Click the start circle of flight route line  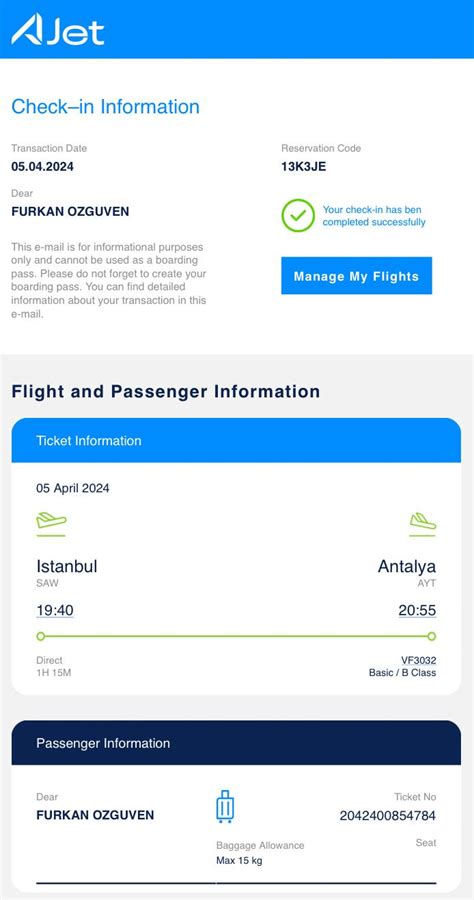coord(40,636)
